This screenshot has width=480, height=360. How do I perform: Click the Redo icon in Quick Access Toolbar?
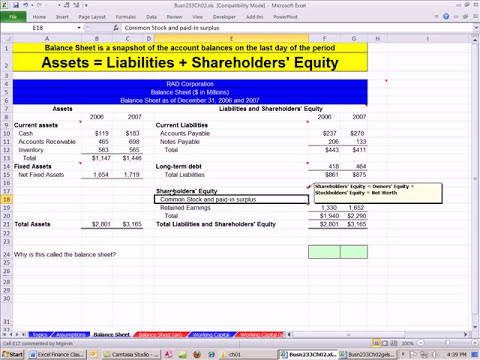point(39,5)
